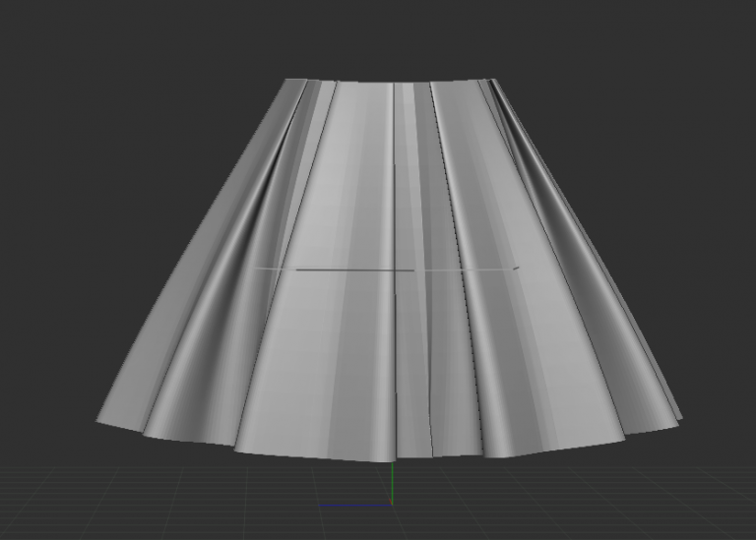Click the blue axis line on grid

[x=354, y=506]
